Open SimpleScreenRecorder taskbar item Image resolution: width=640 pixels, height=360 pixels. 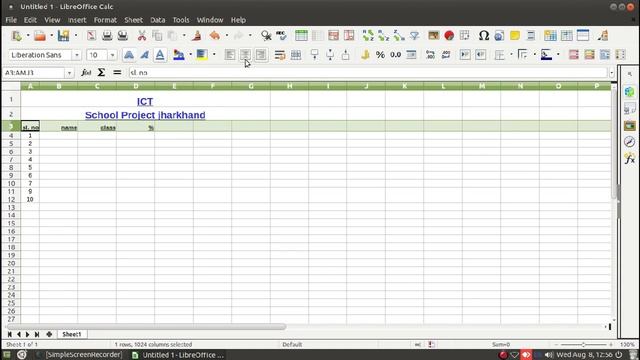pyautogui.click(x=79, y=355)
